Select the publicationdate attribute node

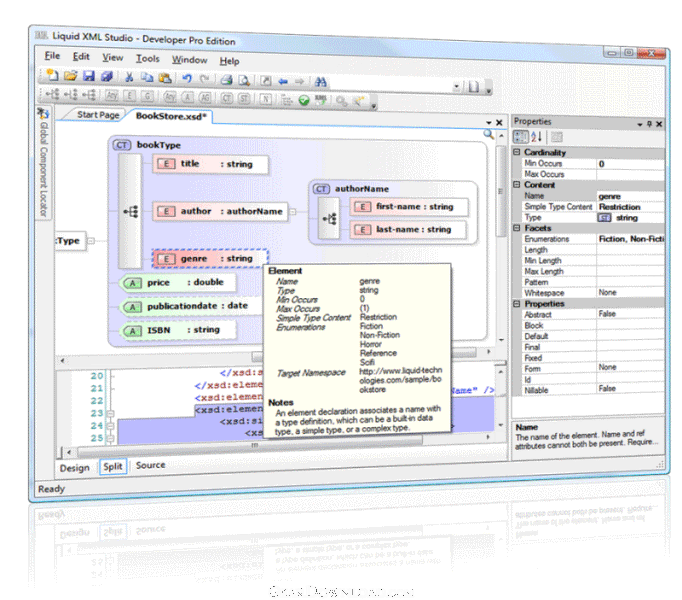point(191,306)
